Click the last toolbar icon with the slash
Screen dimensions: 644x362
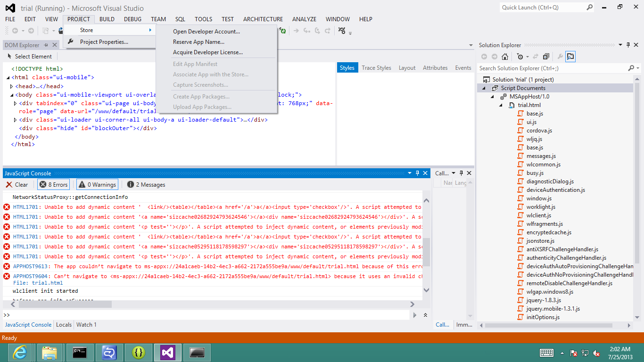point(342,31)
